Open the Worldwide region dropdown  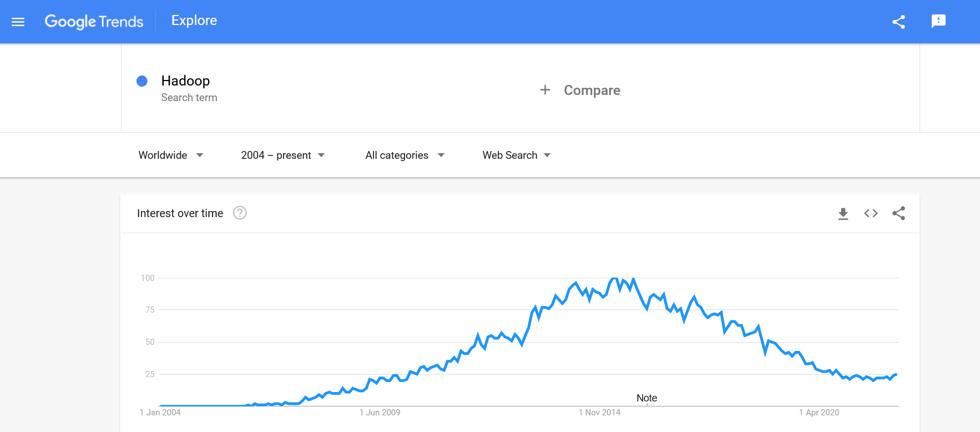(x=170, y=155)
